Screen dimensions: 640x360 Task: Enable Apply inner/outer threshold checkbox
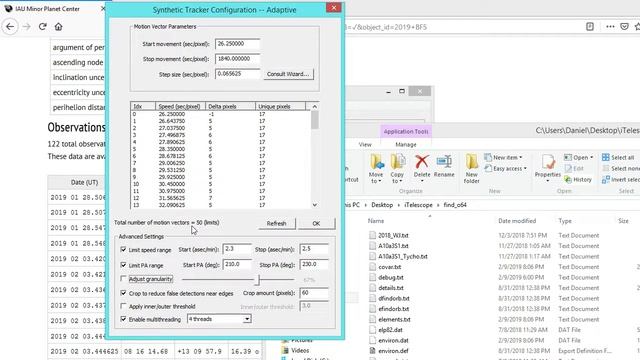[x=123, y=306]
